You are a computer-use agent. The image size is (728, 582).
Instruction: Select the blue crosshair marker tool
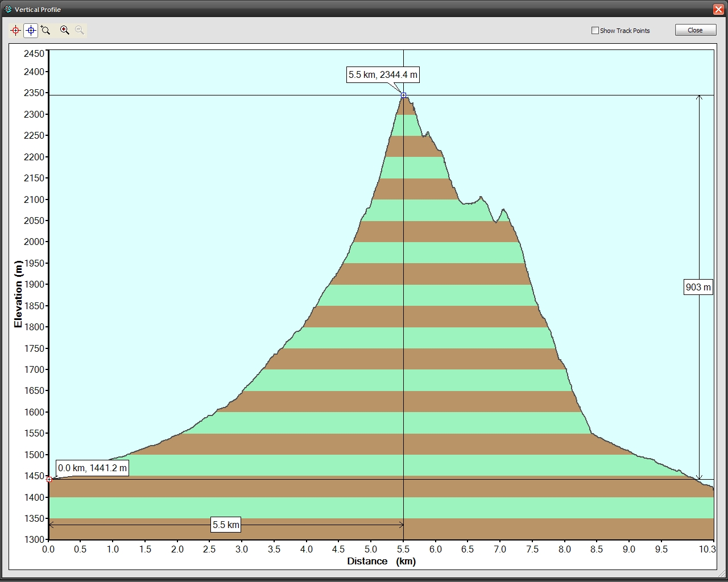[x=31, y=31]
